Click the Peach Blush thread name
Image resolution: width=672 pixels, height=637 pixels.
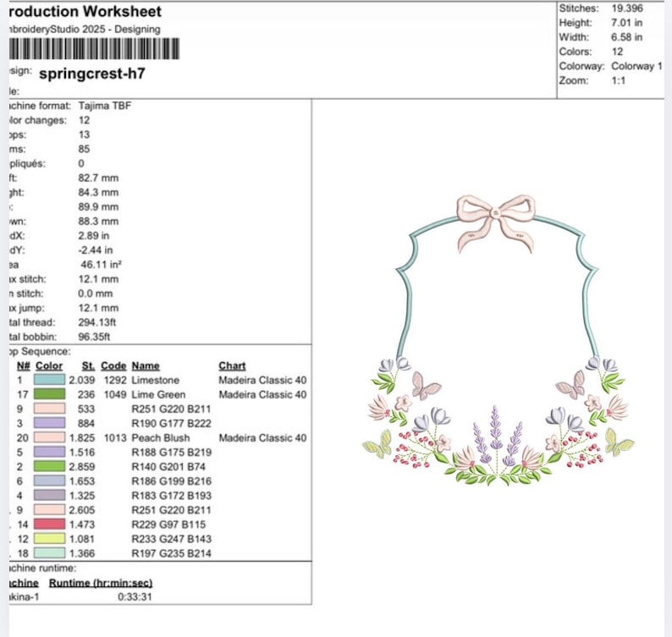161,438
